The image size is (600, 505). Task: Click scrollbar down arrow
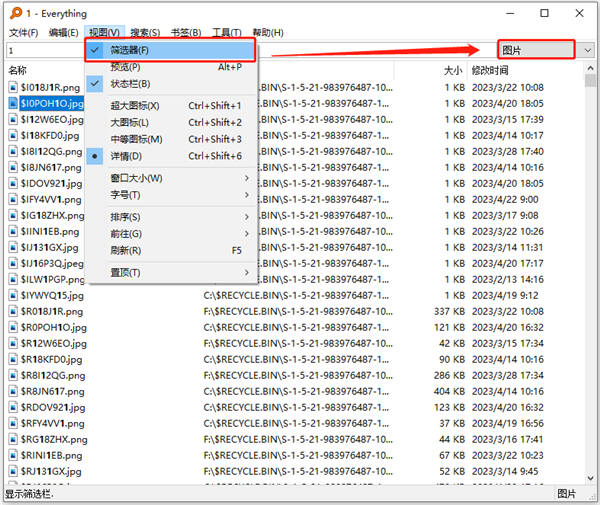(x=590, y=478)
